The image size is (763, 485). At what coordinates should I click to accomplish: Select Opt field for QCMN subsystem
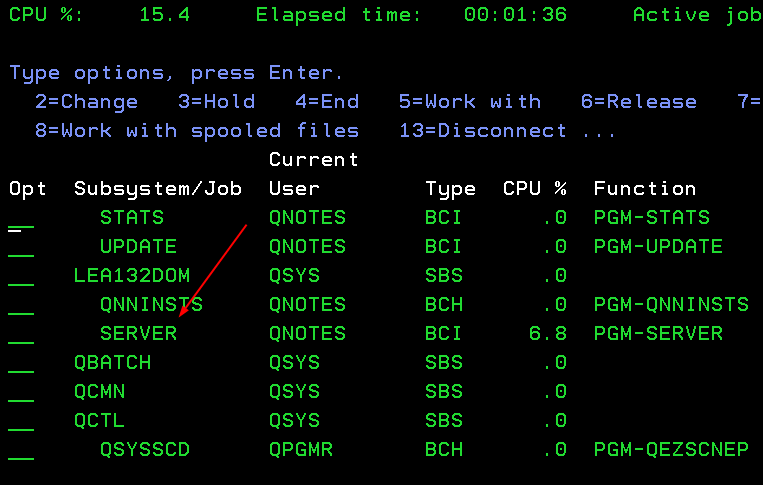coord(21,392)
